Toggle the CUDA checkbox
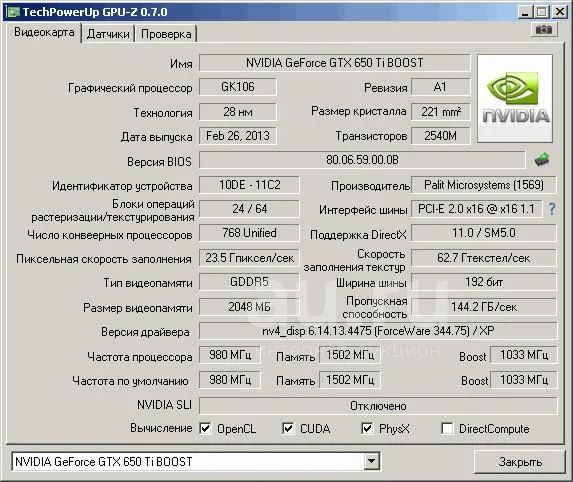The height and width of the screenshot is (482, 573). [x=288, y=428]
